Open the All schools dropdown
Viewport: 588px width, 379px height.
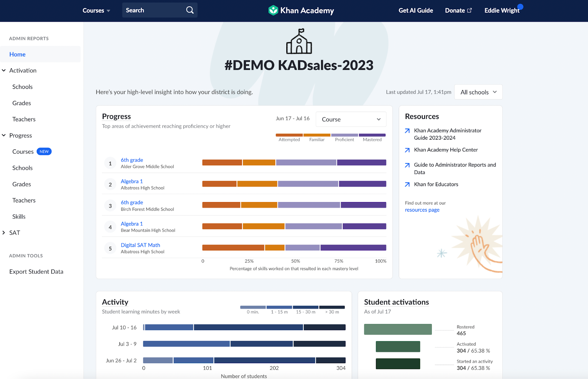pyautogui.click(x=478, y=92)
